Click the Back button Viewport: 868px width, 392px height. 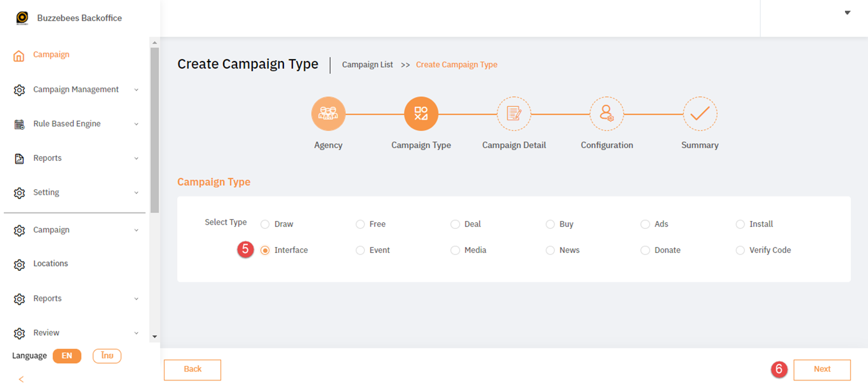tap(192, 370)
